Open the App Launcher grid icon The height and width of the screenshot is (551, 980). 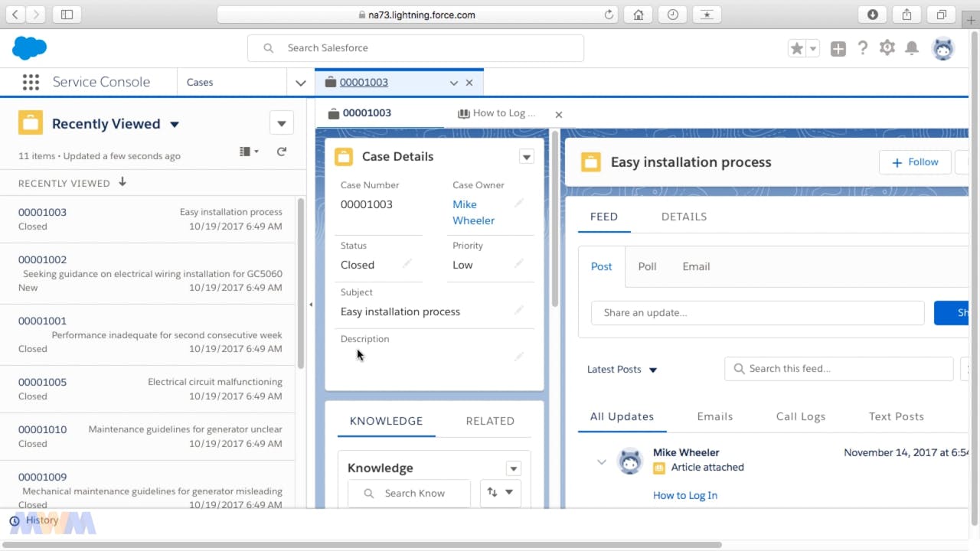[31, 82]
